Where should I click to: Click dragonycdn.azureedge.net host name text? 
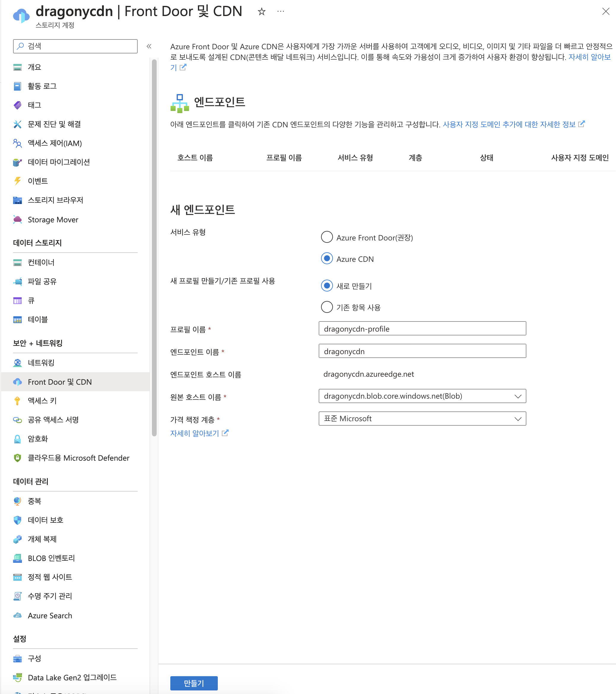(x=369, y=374)
